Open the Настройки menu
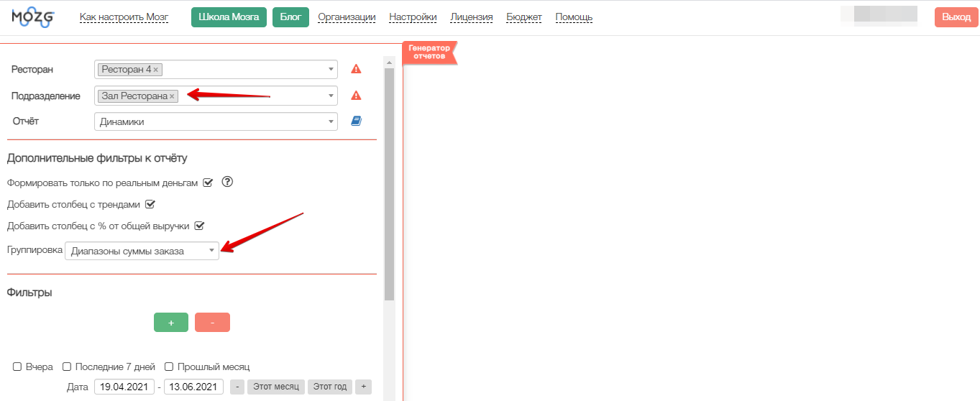The image size is (980, 401). [x=413, y=17]
